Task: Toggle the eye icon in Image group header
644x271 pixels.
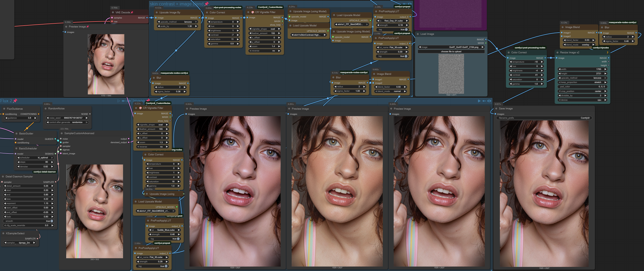Action: [x=489, y=101]
